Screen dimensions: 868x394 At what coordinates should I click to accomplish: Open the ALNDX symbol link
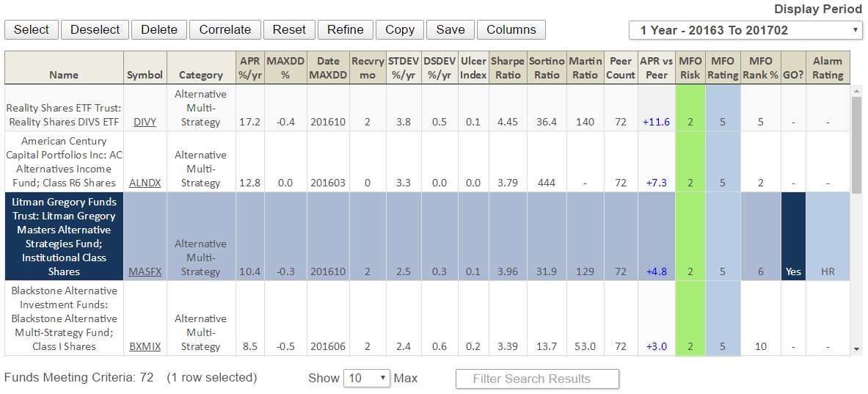[x=145, y=183]
